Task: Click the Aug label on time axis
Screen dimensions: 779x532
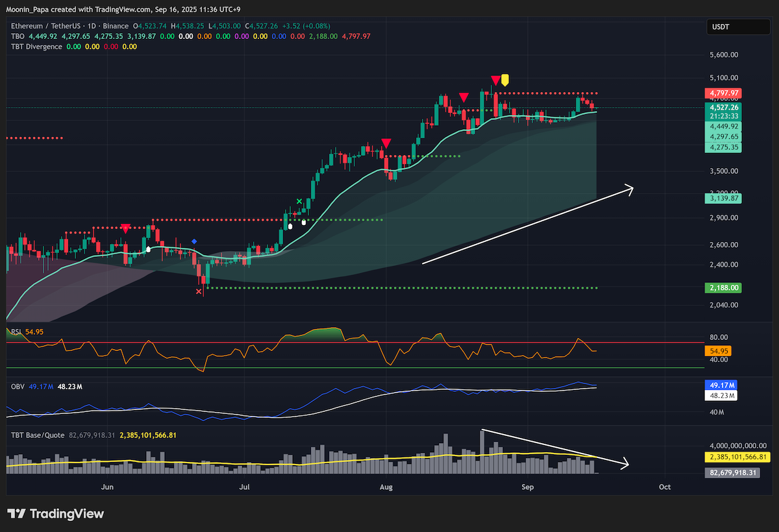Action: tap(386, 487)
